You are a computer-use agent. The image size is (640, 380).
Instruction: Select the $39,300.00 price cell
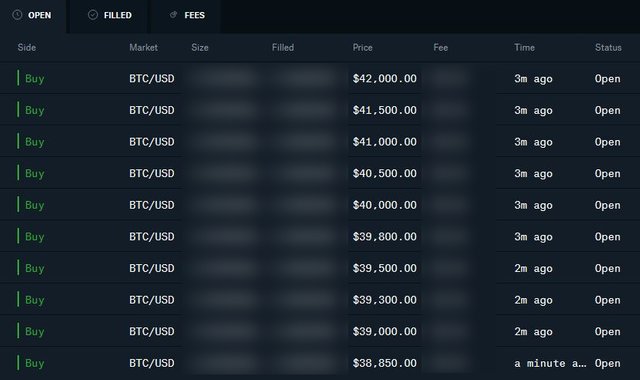[384, 300]
